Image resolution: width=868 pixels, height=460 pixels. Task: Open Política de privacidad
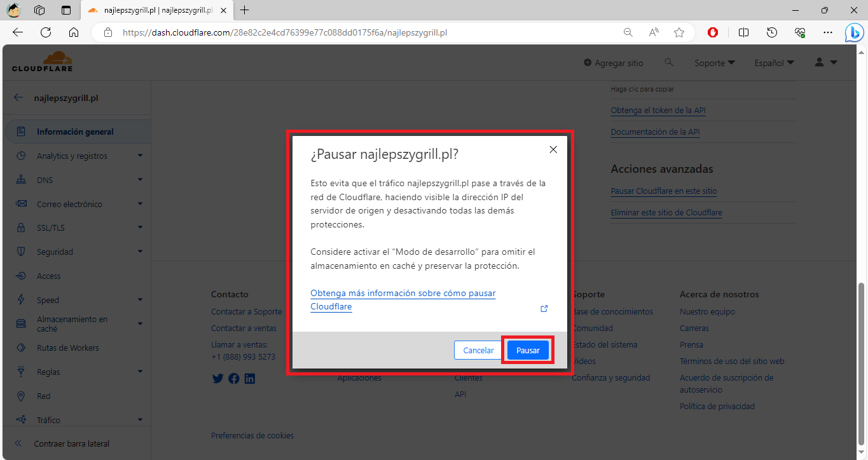(717, 406)
